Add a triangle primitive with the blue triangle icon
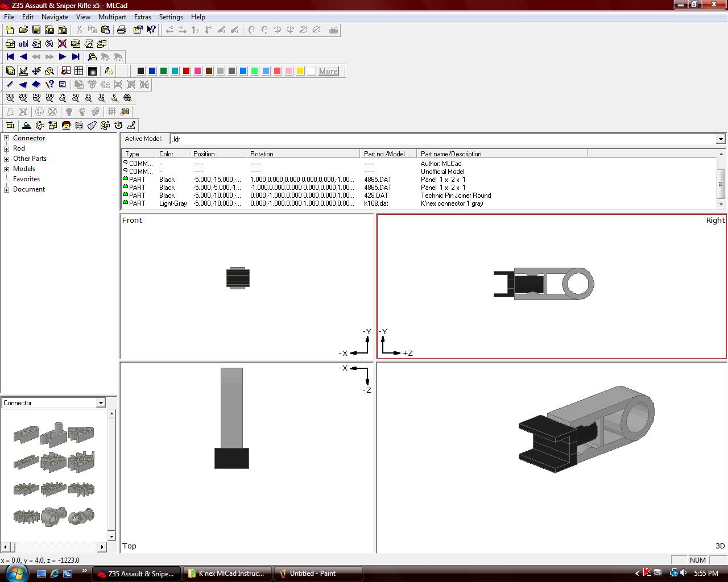The height and width of the screenshot is (582, 728). tap(23, 85)
